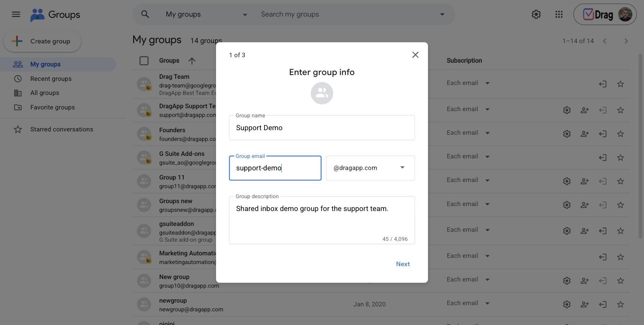644x325 pixels.
Task: Leave the G Suite Add-ons group
Action: pos(603,158)
